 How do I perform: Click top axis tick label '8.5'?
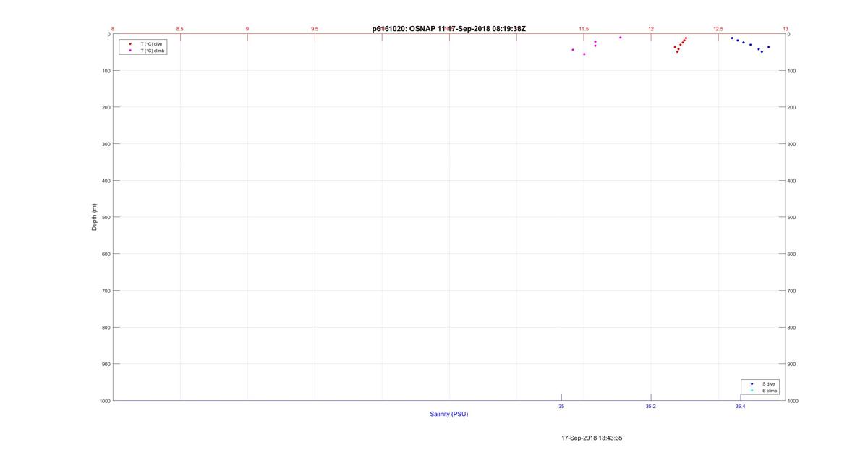[x=180, y=29]
